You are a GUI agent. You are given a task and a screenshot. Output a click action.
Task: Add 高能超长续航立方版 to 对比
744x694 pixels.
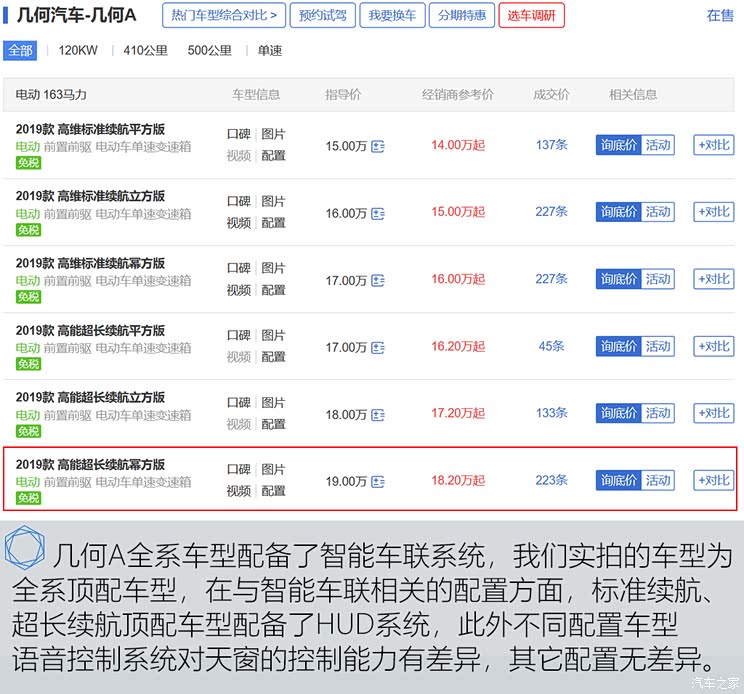point(714,413)
